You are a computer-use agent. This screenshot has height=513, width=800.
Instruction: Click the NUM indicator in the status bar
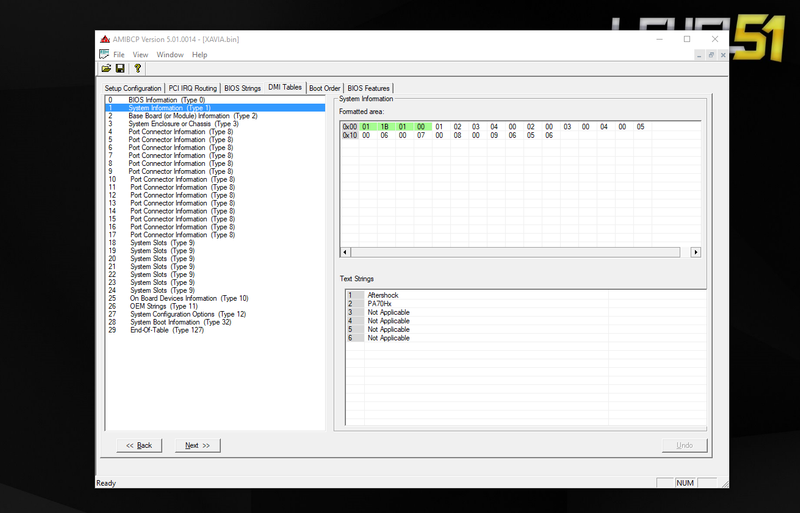tap(685, 483)
